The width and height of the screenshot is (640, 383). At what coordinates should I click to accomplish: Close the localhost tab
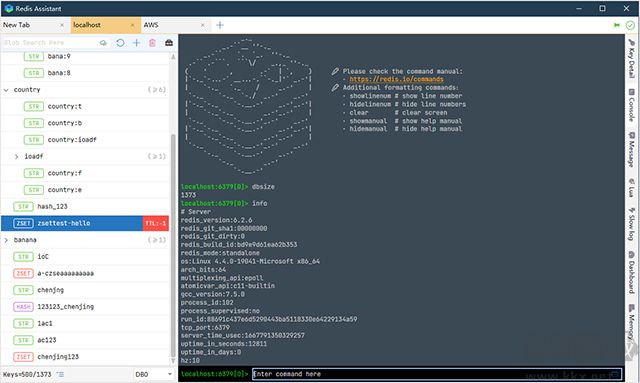click(x=132, y=25)
